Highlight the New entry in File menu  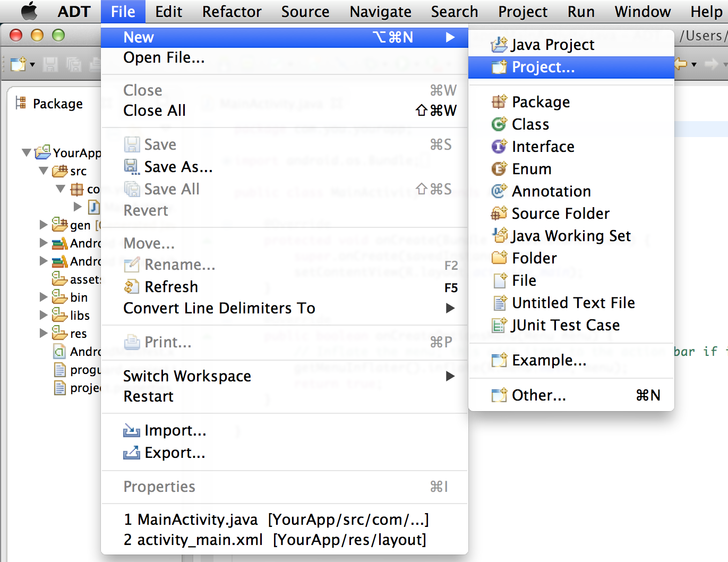click(x=285, y=37)
